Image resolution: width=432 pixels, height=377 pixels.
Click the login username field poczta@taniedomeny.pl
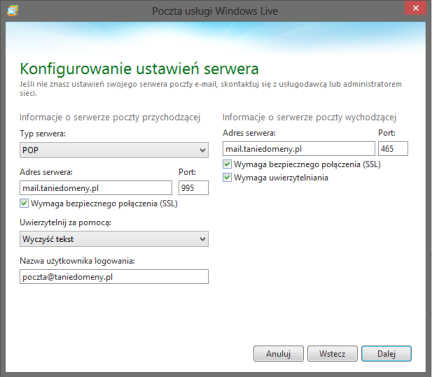click(x=114, y=277)
